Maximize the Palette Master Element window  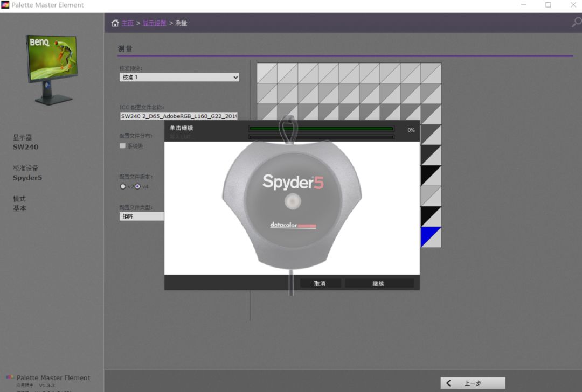click(548, 5)
